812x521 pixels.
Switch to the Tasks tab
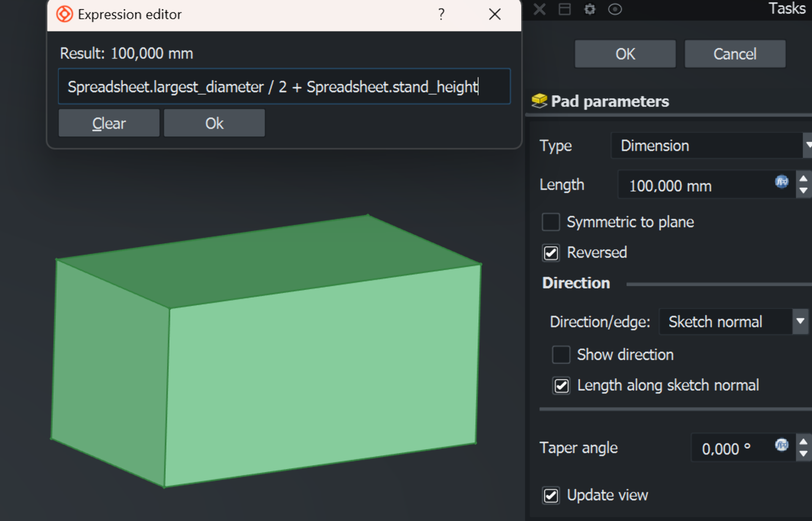[x=786, y=8]
